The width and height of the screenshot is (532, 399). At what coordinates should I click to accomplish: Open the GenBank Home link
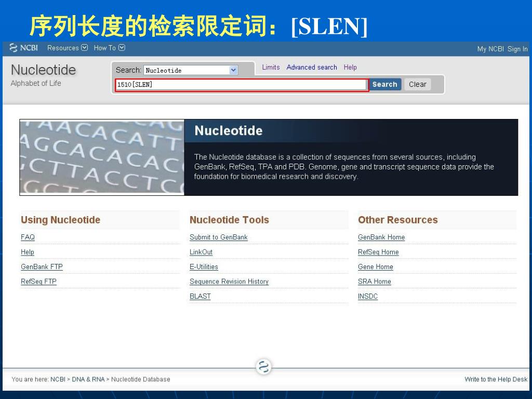pos(381,237)
